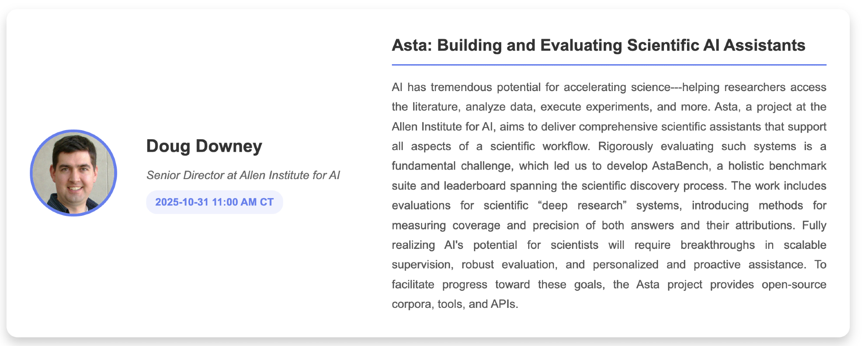Click the word breakthroughs in the abstract

click(717, 245)
